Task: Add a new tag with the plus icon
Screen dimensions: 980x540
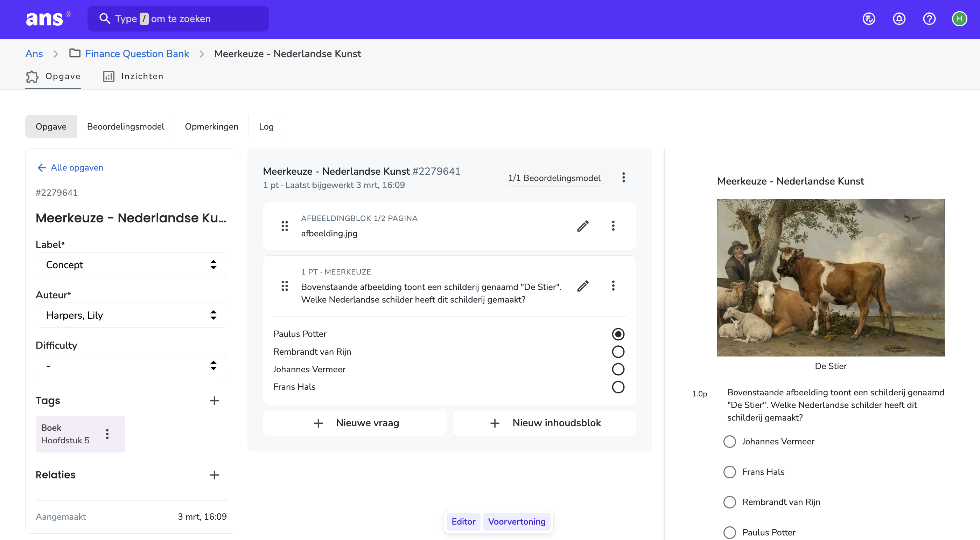Action: tap(214, 401)
